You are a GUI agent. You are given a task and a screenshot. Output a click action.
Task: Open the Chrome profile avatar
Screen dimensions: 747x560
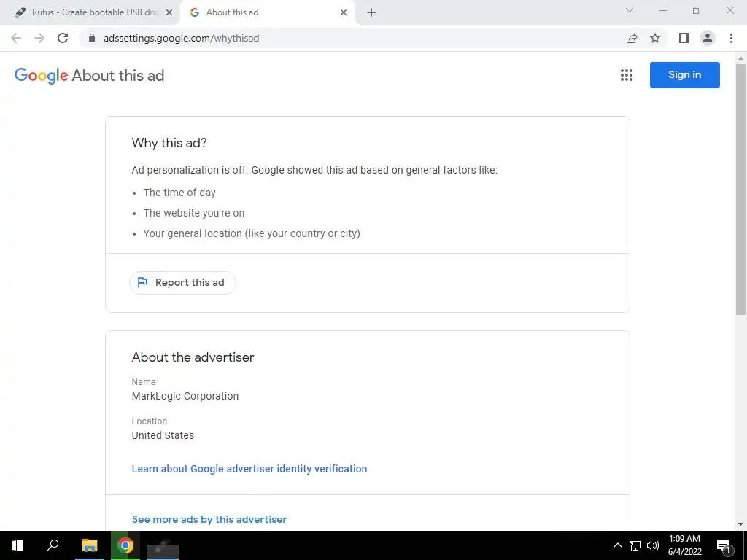click(x=708, y=38)
